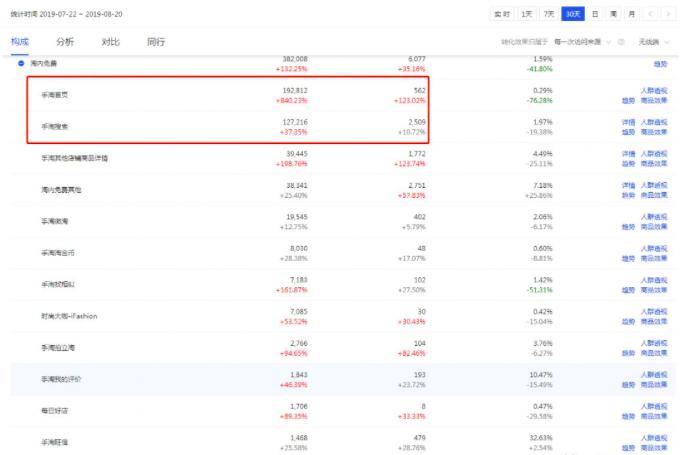Image resolution: width=686 pixels, height=455 pixels.
Task: Click the +840.23% growth figure
Action: 291,101
